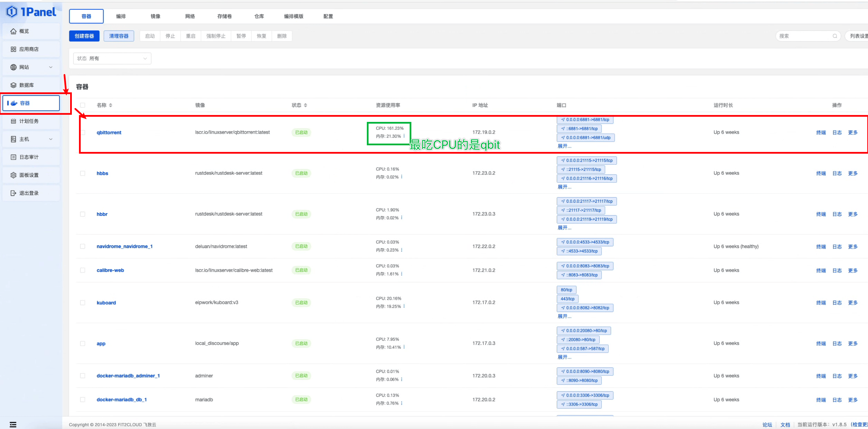Expand app container ports with 展开

point(564,357)
